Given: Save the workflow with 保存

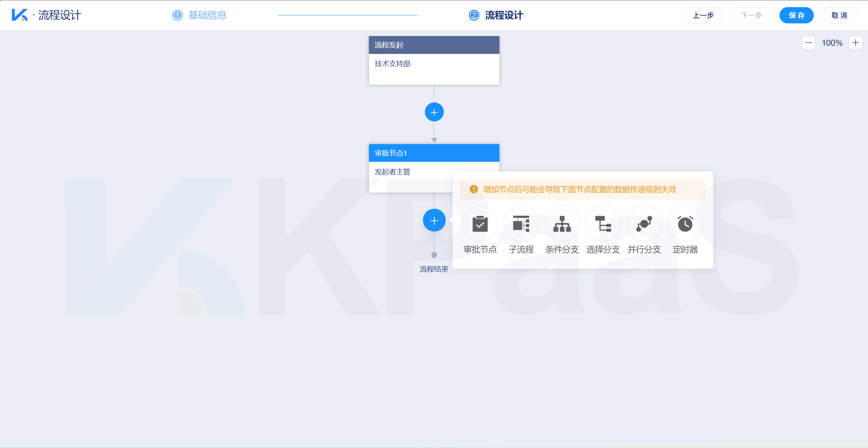Looking at the screenshot, I should pos(796,15).
